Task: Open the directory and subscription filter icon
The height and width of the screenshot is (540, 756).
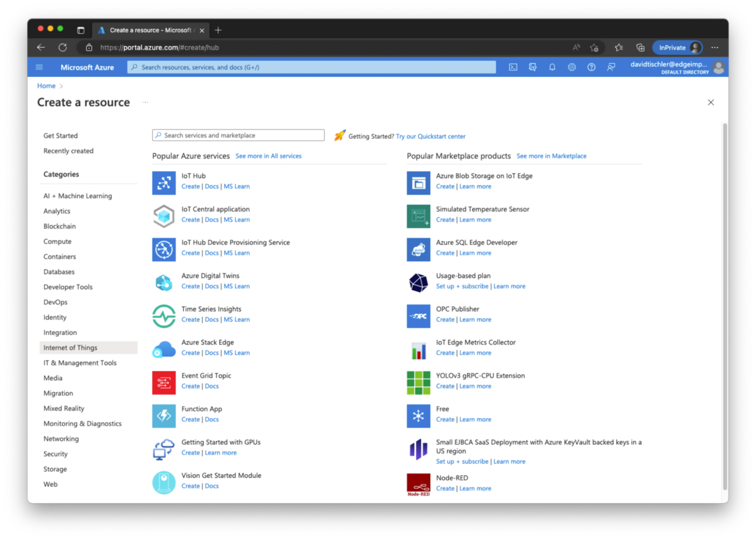Action: click(532, 67)
